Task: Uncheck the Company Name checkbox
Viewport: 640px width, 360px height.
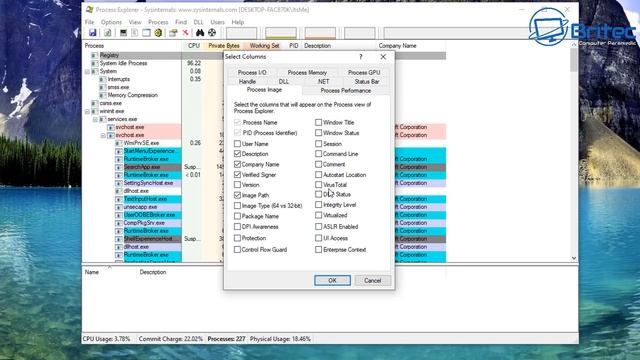Action: coord(237,164)
